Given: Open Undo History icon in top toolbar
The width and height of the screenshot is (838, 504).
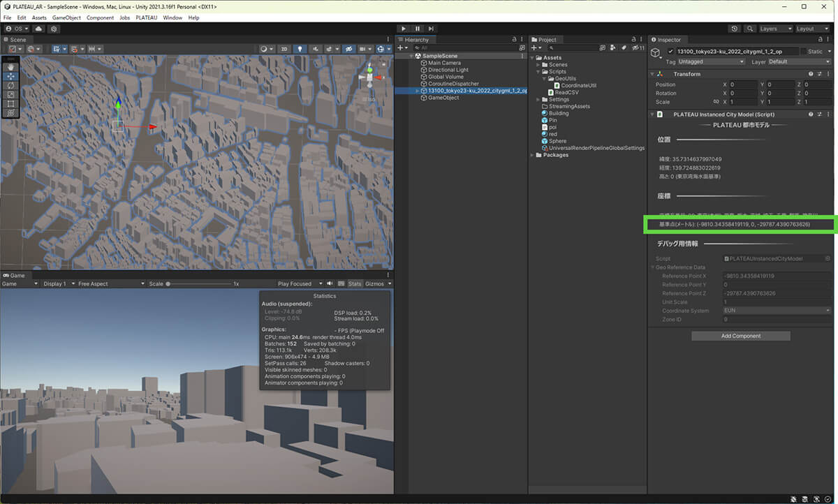Looking at the screenshot, I should pyautogui.click(x=735, y=29).
